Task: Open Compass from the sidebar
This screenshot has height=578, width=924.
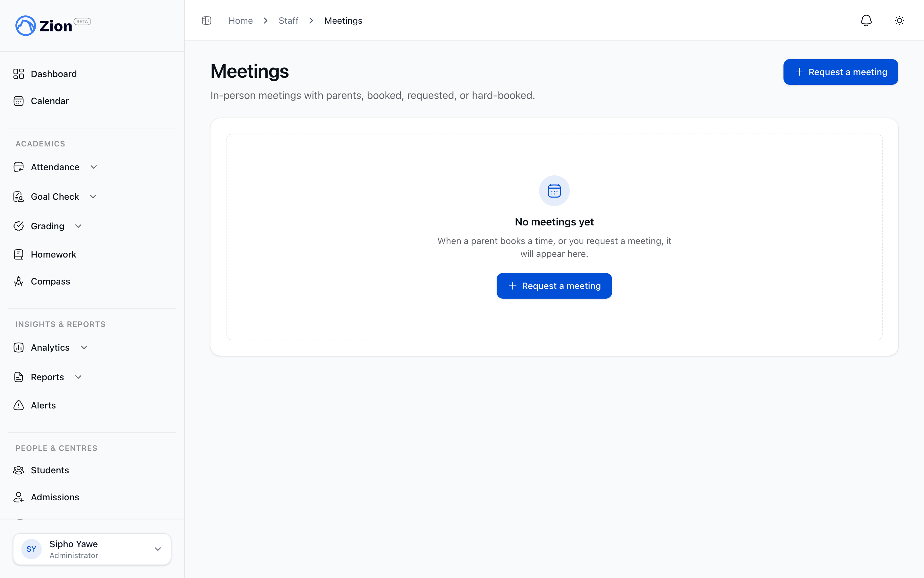Action: (x=50, y=281)
